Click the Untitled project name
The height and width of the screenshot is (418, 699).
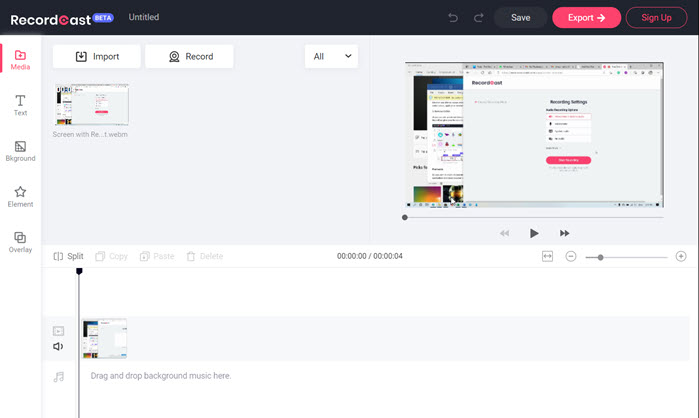coord(144,17)
